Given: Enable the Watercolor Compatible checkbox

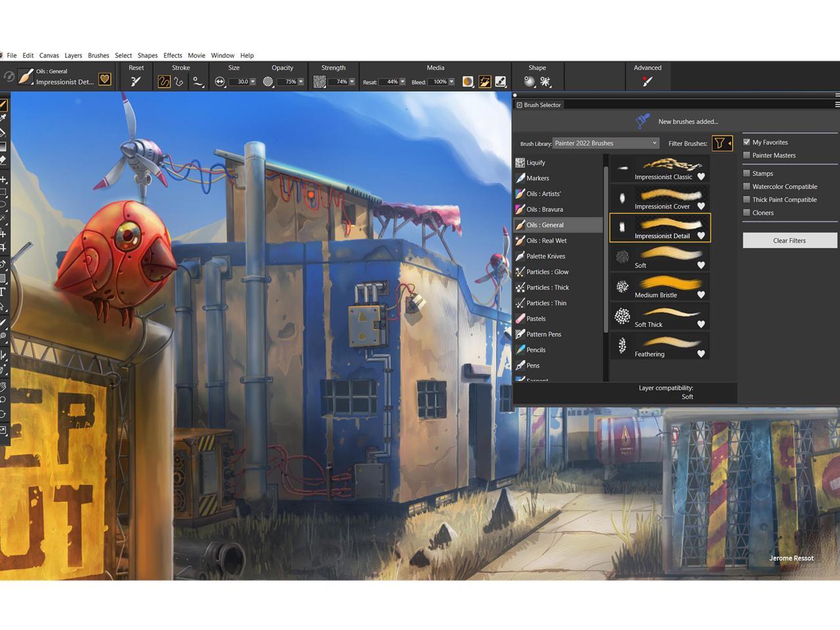Looking at the screenshot, I should pos(747,186).
